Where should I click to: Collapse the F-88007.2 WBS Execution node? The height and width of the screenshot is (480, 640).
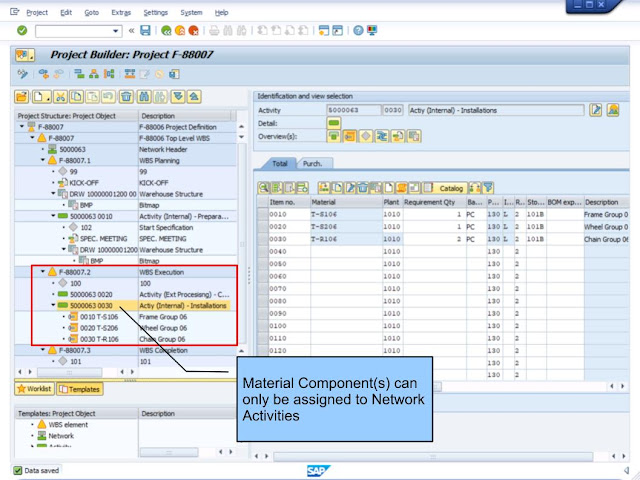(x=43, y=271)
